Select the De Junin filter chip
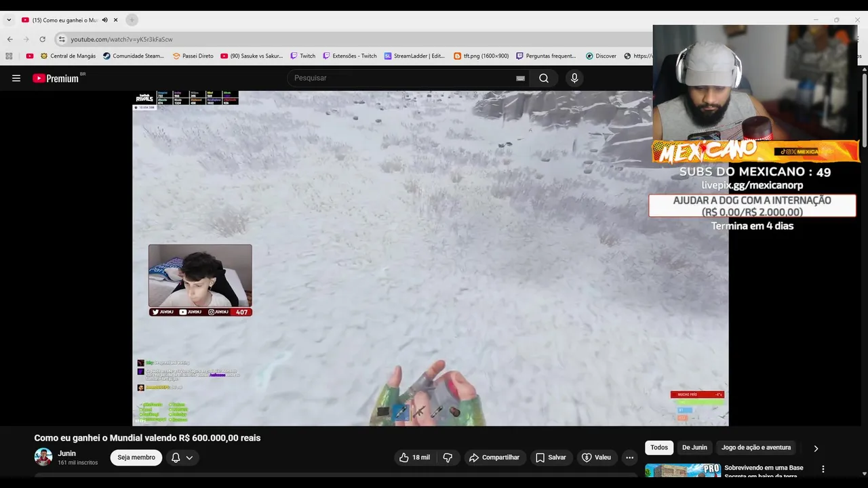 coord(694,447)
